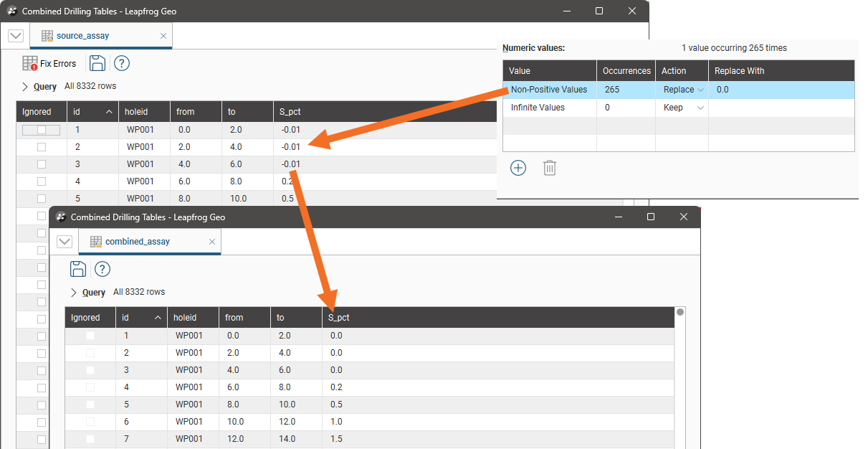
Task: Check Ignored box for combined row 6
Action: click(90, 422)
